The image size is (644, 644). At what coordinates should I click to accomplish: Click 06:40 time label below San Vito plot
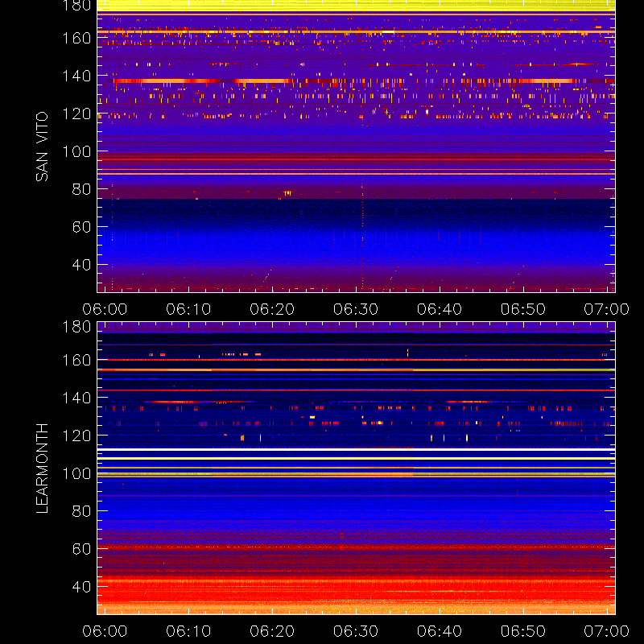click(440, 309)
